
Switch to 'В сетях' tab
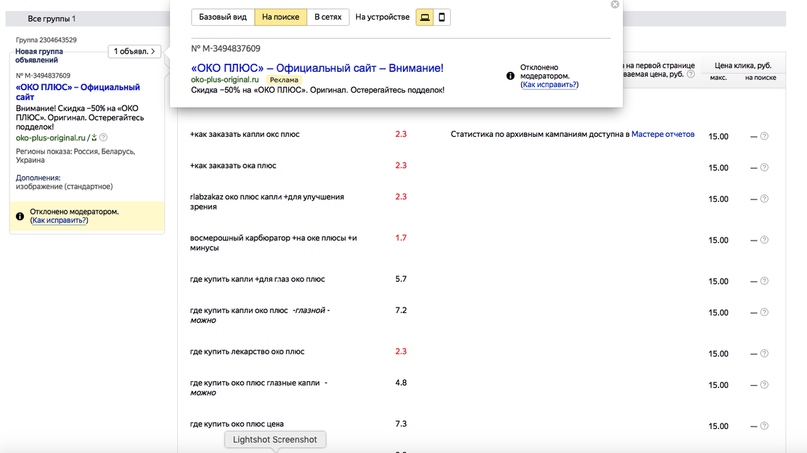click(x=328, y=17)
